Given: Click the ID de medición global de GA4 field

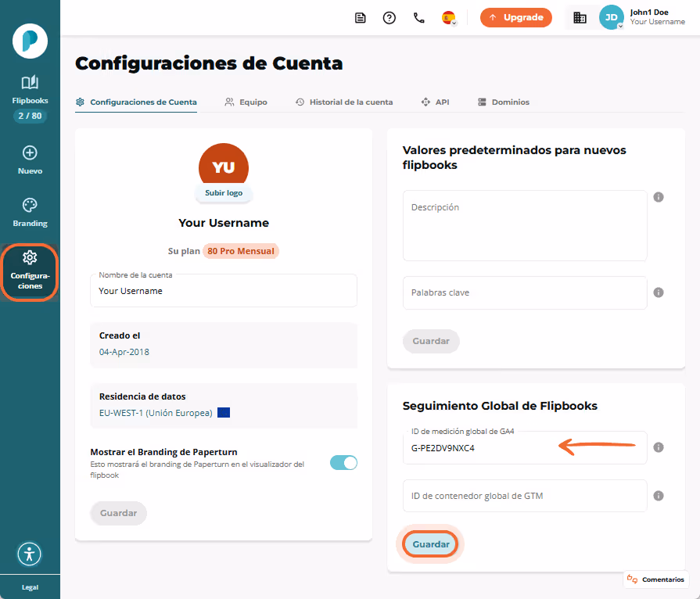Looking at the screenshot, I should (525, 448).
